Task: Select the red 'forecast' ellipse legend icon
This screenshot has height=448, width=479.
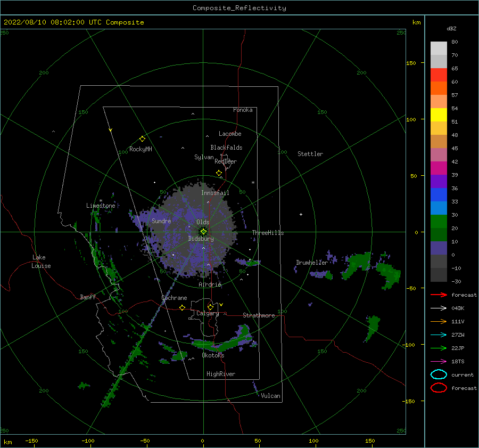Action: [x=439, y=388]
